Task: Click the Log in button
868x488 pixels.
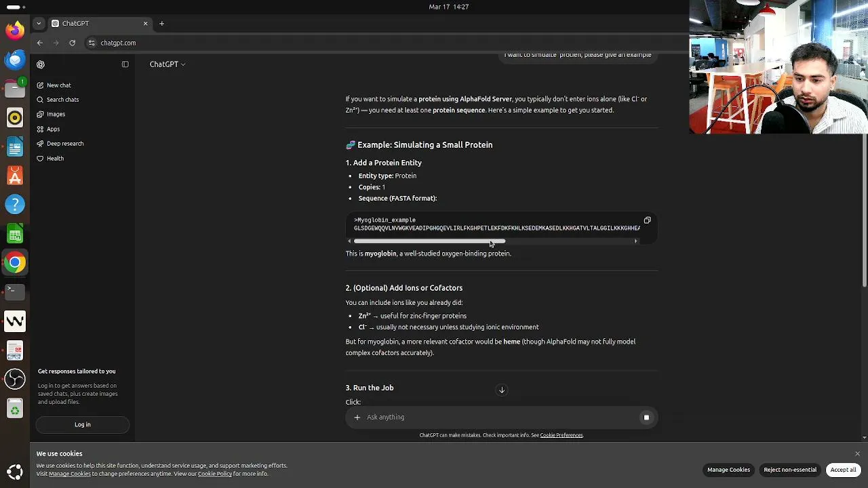Action: point(82,425)
